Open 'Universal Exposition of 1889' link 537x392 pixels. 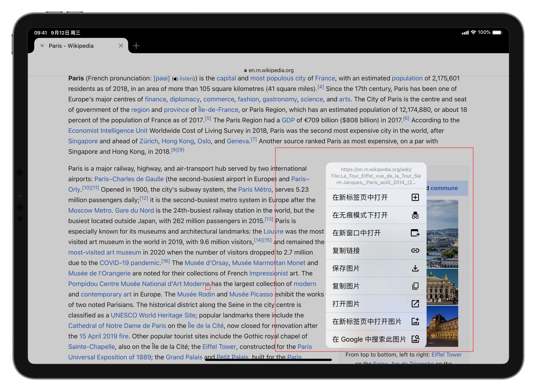(110, 357)
